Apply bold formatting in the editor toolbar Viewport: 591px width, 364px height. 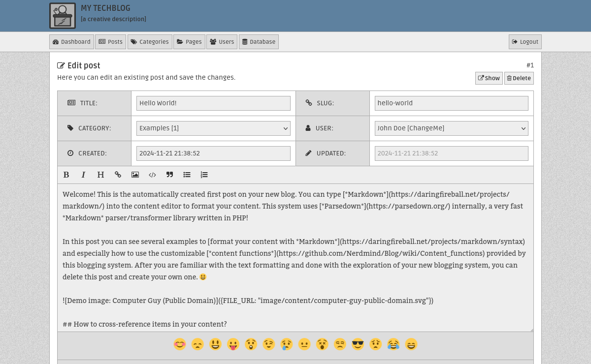coord(66,175)
